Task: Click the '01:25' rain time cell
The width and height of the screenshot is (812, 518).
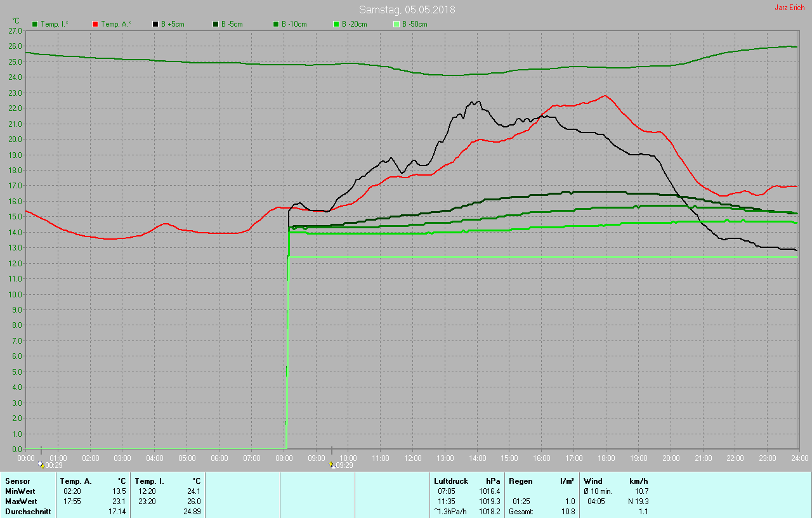Action: (521, 502)
